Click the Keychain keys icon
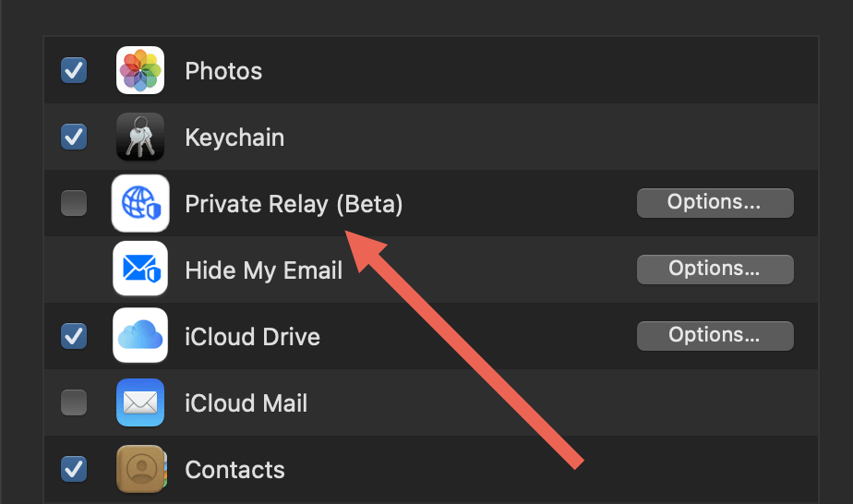The image size is (853, 504). [x=140, y=137]
